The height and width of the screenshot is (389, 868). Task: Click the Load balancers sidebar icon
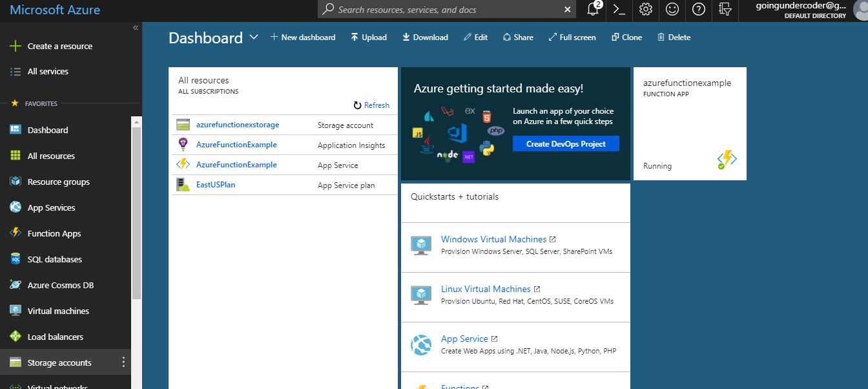click(x=16, y=337)
